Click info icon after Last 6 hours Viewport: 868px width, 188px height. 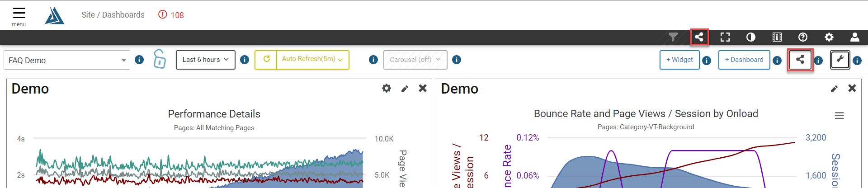click(x=245, y=60)
